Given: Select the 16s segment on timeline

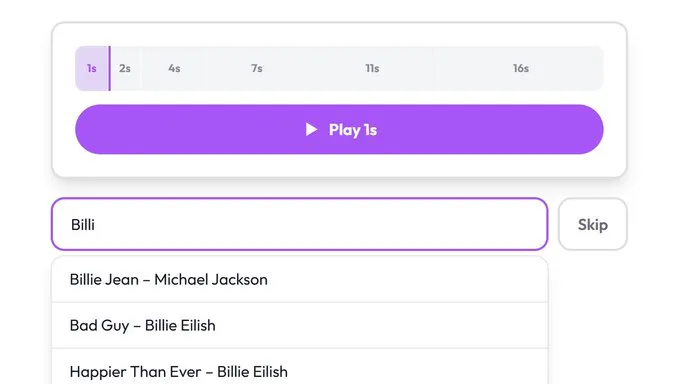Looking at the screenshot, I should [x=521, y=68].
